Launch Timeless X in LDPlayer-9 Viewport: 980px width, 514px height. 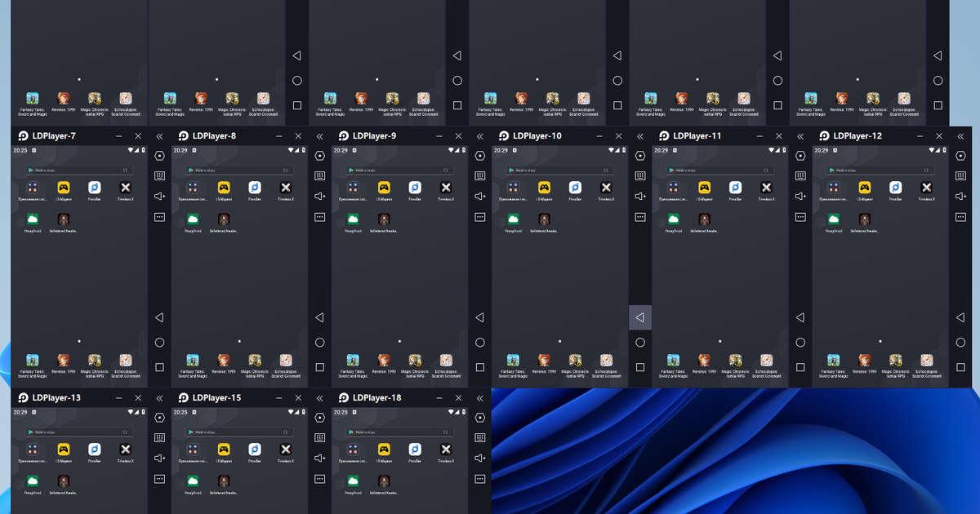click(x=446, y=188)
